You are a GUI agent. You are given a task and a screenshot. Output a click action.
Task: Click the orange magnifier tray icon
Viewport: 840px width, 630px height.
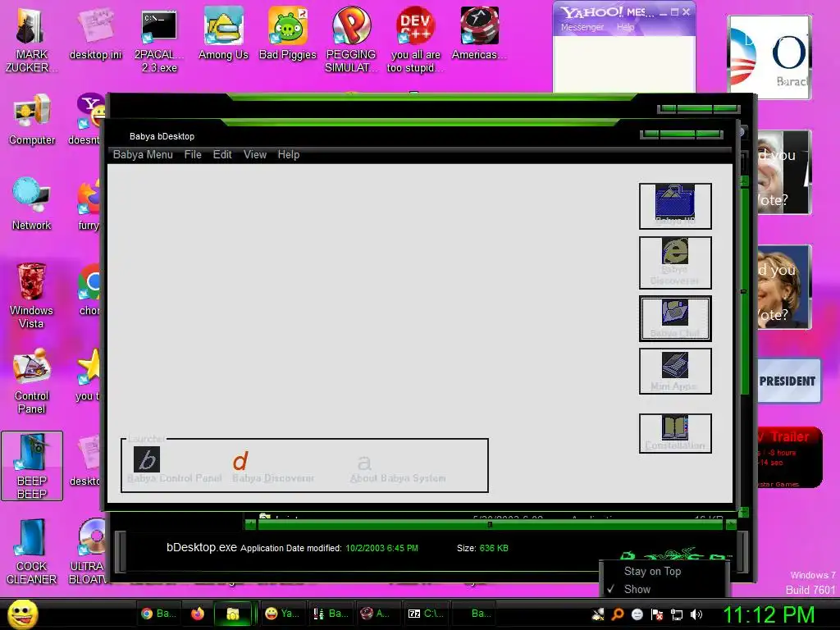[618, 614]
